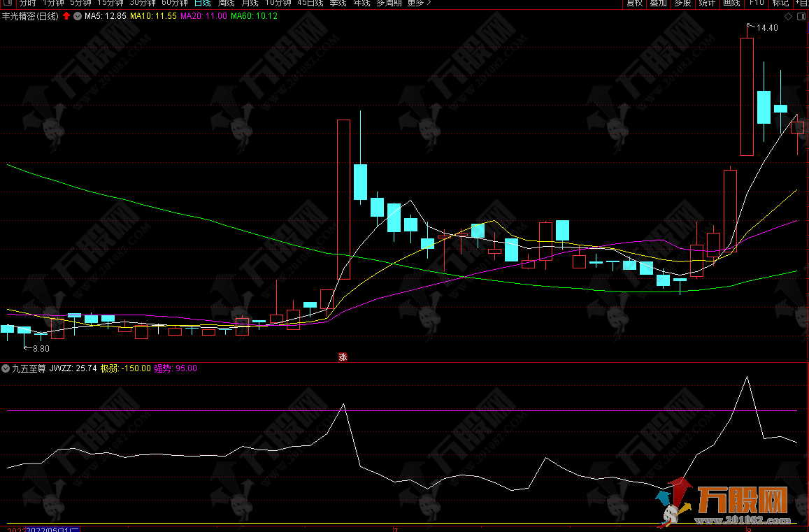This screenshot has height=532, width=809.
Task: Click the yellow MA10: 11.55 label
Action: pos(153,16)
